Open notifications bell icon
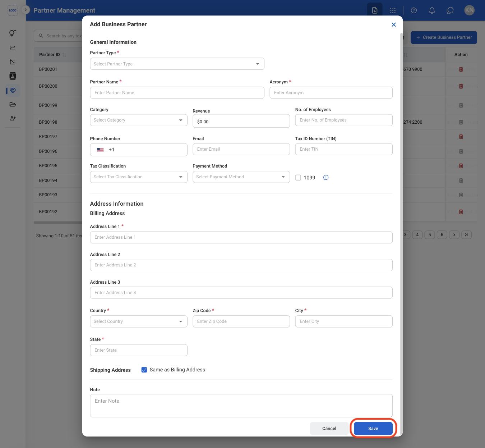Image resolution: width=485 pixels, height=448 pixels. point(432,10)
